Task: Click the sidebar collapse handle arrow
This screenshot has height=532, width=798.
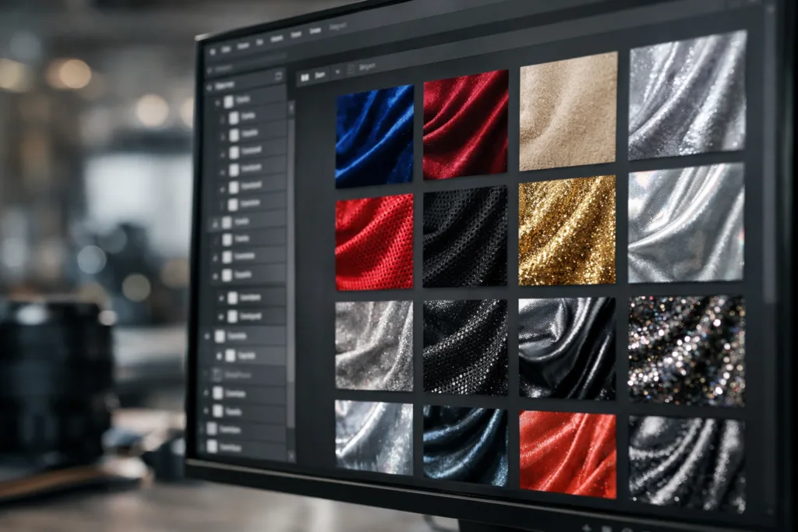Action: click(292, 109)
